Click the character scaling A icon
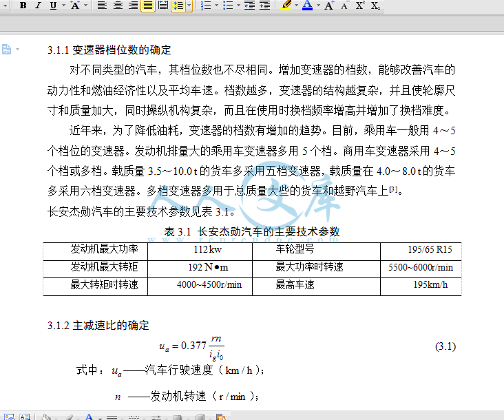This screenshot has height=420, width=504. tap(75, 5)
